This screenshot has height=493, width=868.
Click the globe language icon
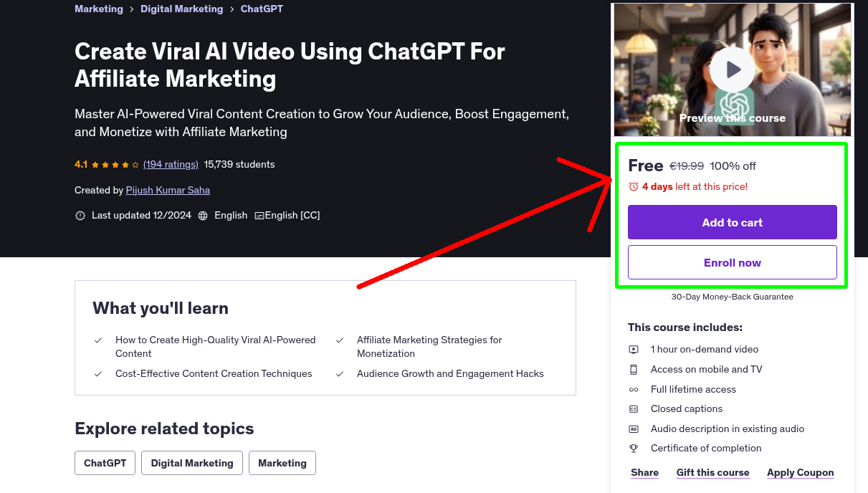pyautogui.click(x=203, y=215)
